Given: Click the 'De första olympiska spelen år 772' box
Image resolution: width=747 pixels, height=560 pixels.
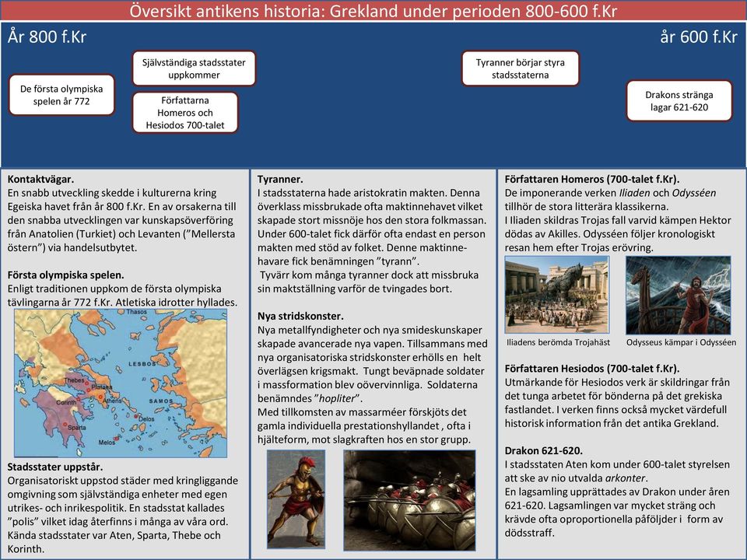Looking at the screenshot, I should tap(61, 95).
